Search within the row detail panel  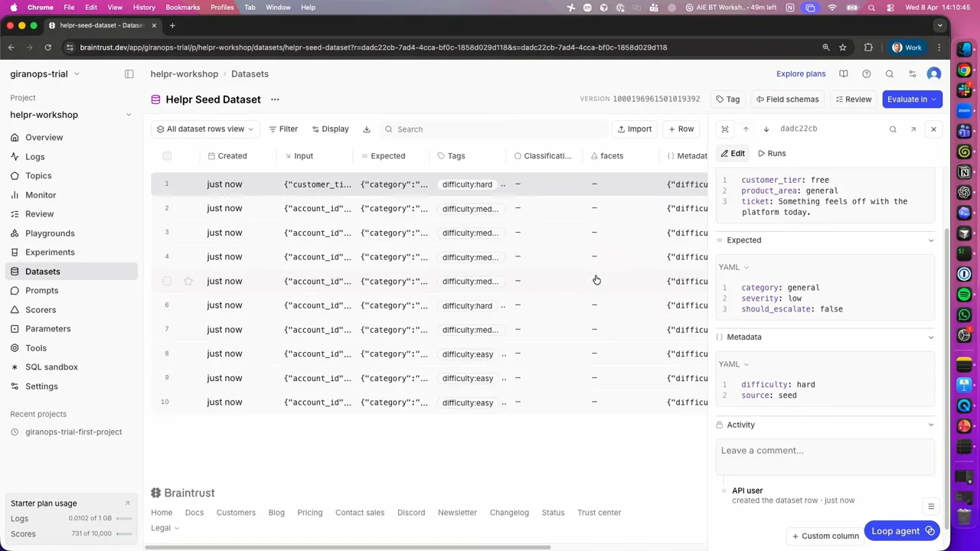click(x=893, y=129)
